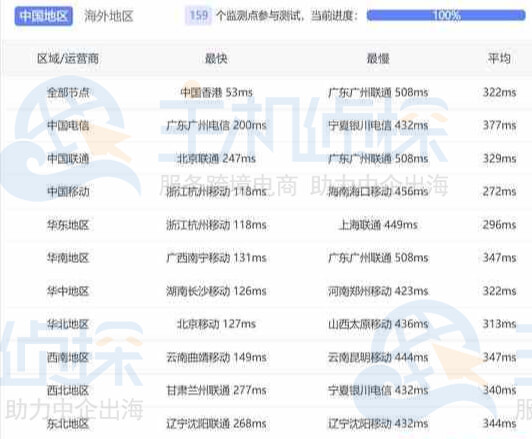Click 浙江杭州移动 118ms in 华东地区 row
Image resolution: width=532 pixels, height=439 pixels.
tap(216, 225)
